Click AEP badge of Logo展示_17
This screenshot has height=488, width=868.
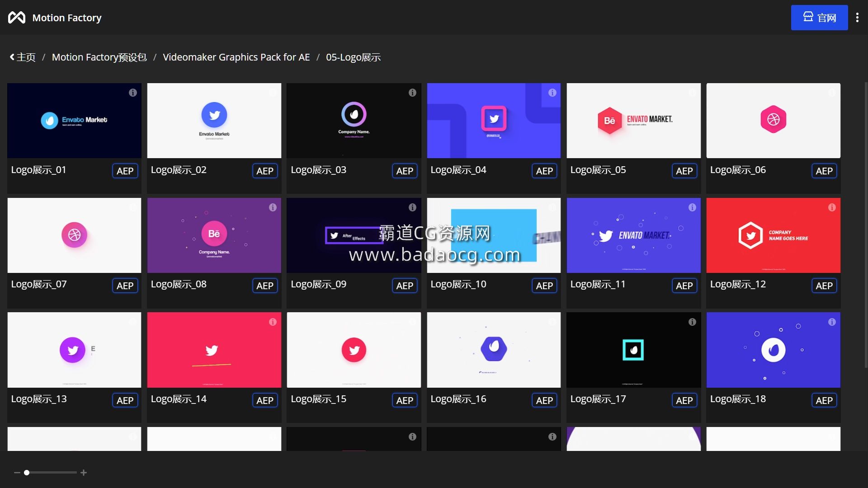pos(684,401)
